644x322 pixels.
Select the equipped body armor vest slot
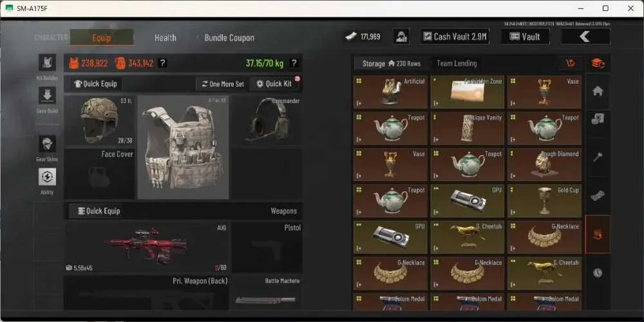point(183,147)
